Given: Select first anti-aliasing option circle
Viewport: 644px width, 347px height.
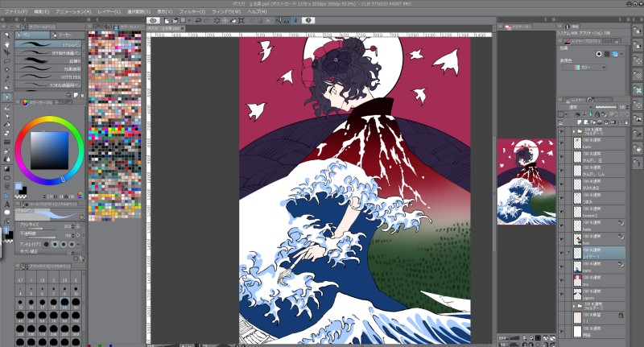Looking at the screenshot, I should (47, 244).
